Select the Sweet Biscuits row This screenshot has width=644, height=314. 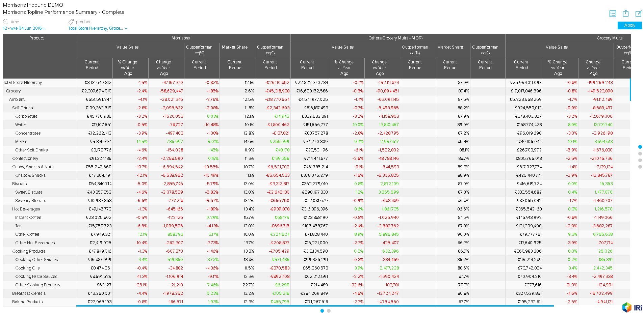click(x=316, y=192)
